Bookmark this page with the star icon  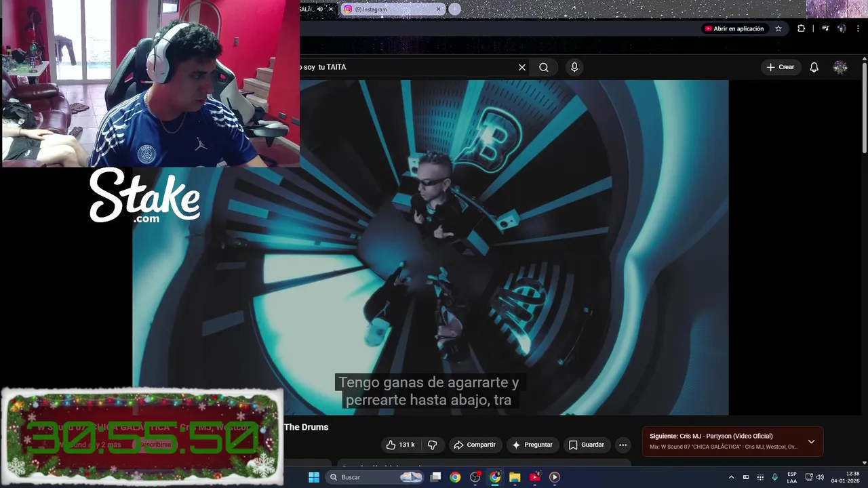[x=778, y=28]
